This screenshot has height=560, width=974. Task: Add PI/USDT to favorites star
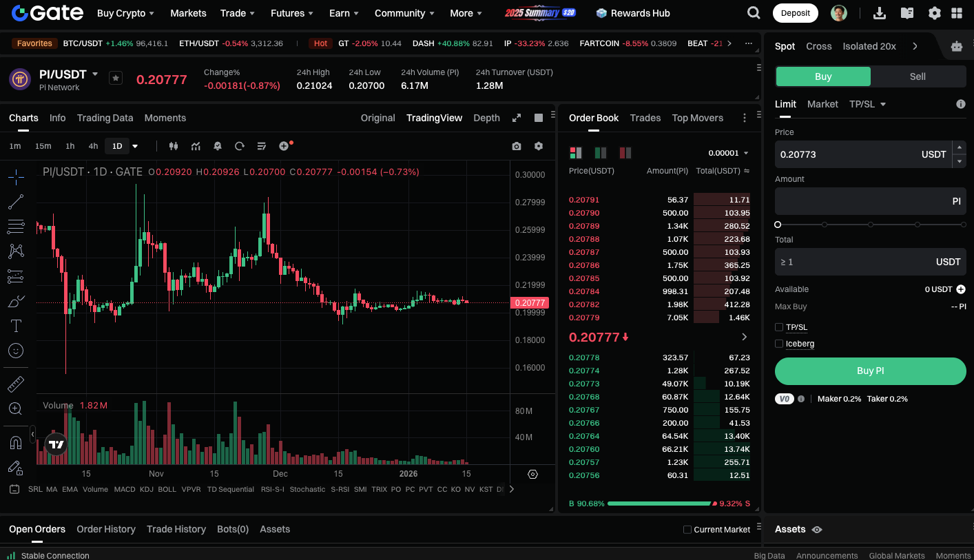tap(116, 79)
